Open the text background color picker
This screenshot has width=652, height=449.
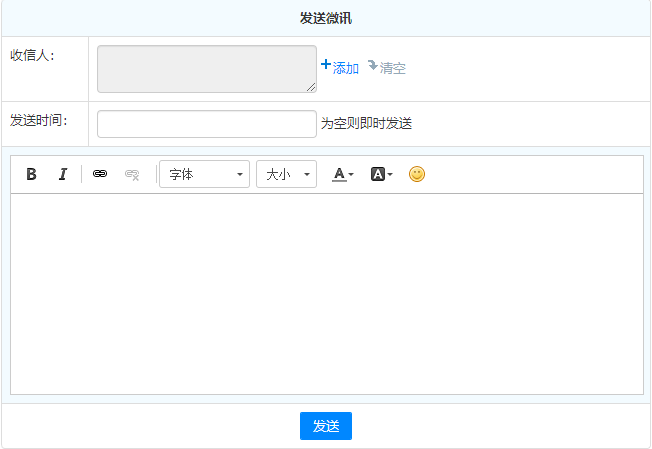point(381,174)
